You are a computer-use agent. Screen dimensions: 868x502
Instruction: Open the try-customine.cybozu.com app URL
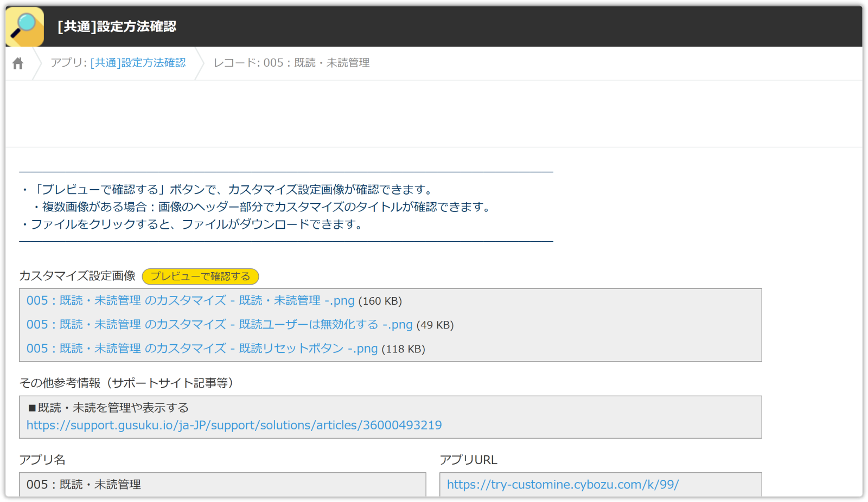563,485
